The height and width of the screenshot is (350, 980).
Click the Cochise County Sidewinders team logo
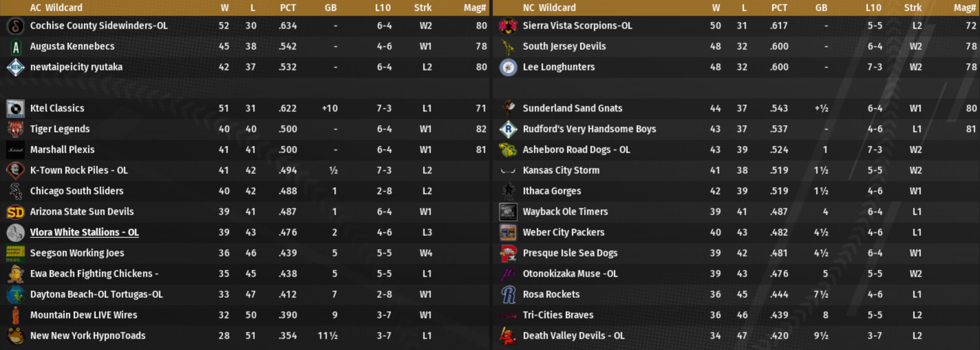pyautogui.click(x=15, y=26)
